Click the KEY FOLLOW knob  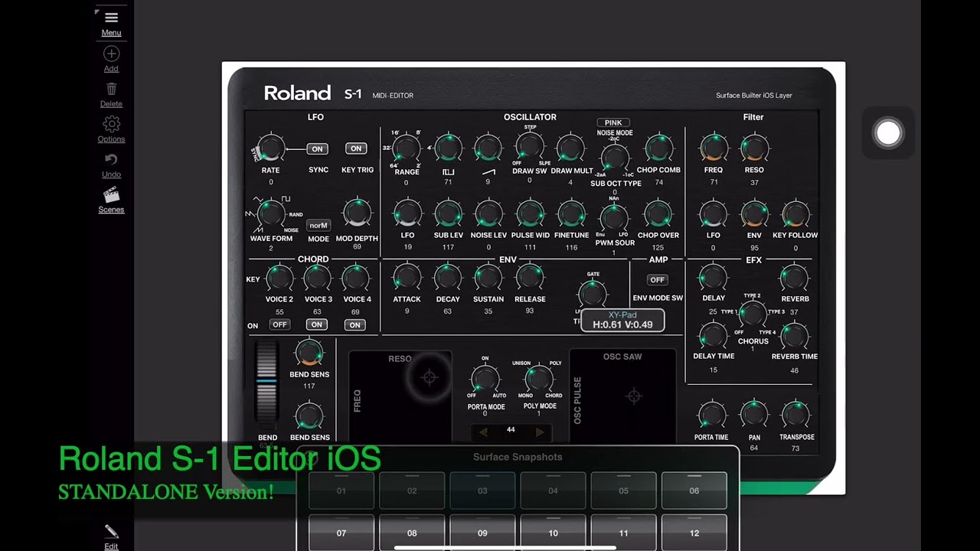coord(795,214)
